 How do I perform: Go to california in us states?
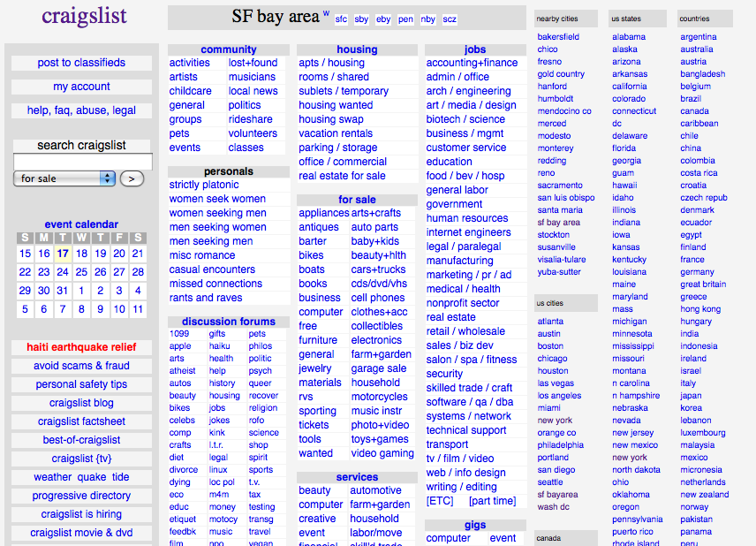pyautogui.click(x=629, y=87)
